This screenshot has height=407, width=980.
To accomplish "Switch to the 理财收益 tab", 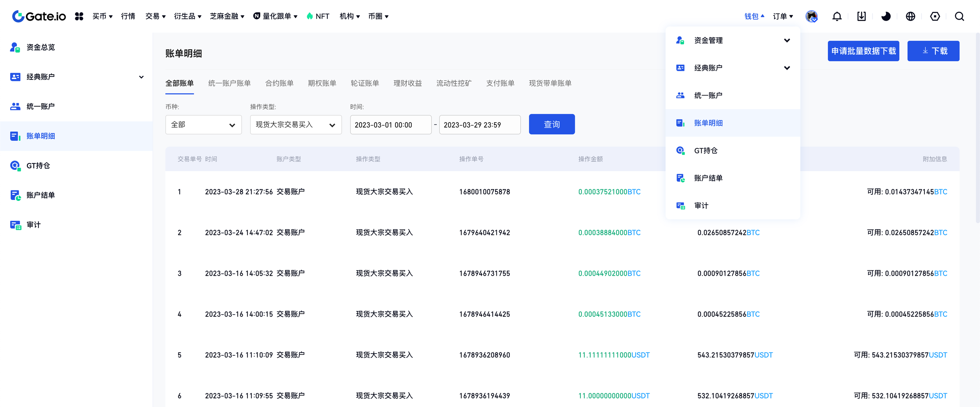I will [407, 83].
